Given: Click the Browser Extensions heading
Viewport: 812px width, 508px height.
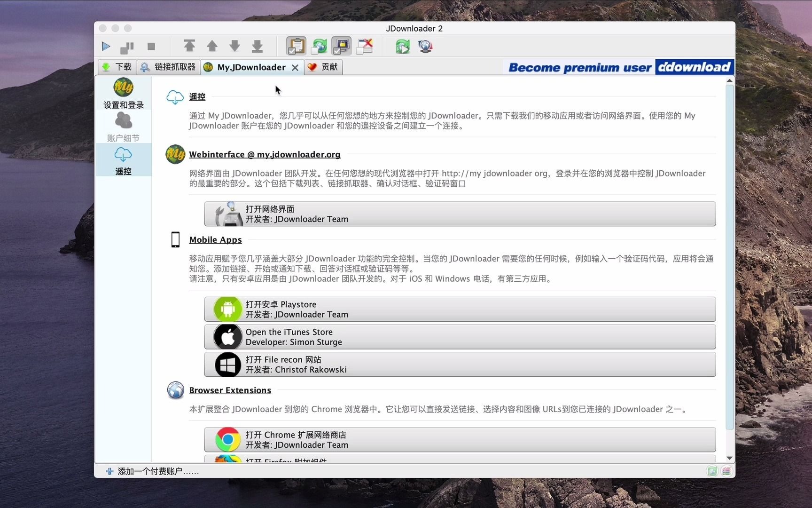Looking at the screenshot, I should 230,390.
